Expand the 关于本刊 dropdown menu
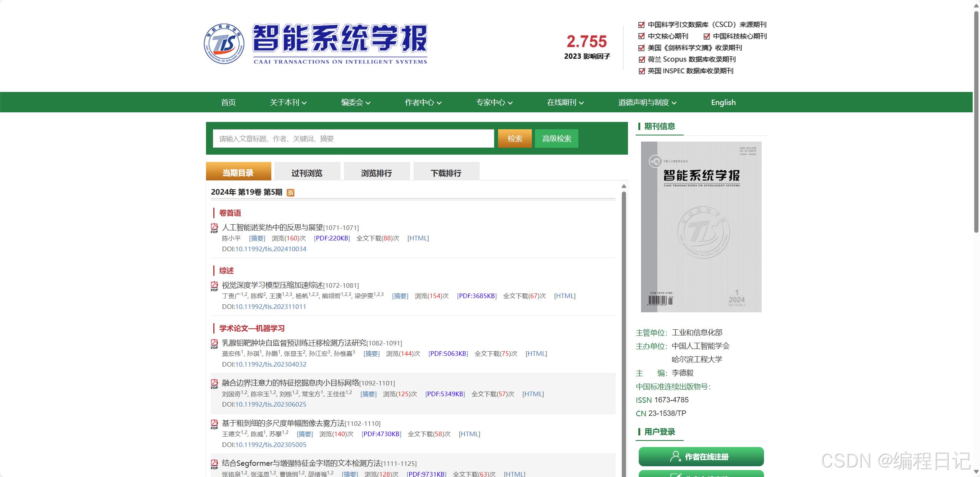 click(288, 102)
